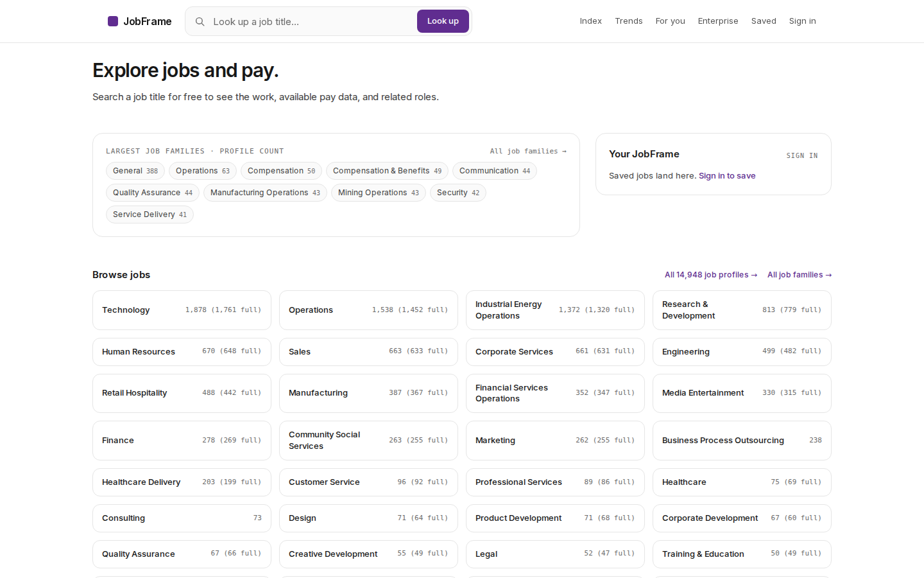The image size is (924, 578).
Task: Select the General 388 family chip
Action: tap(135, 171)
